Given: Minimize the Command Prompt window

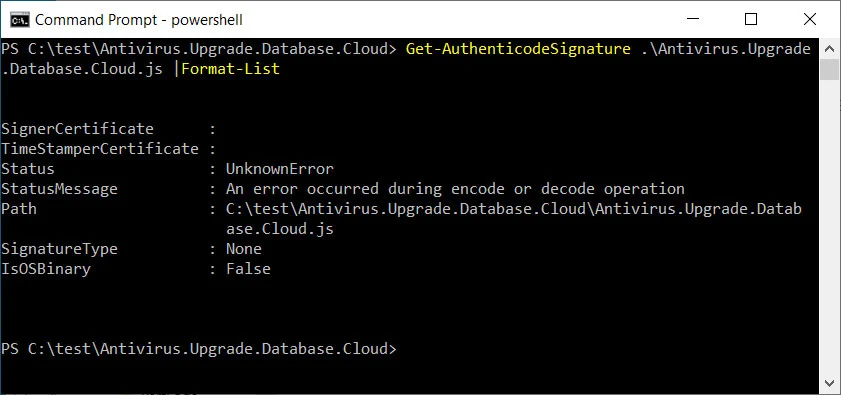Looking at the screenshot, I should tap(692, 20).
